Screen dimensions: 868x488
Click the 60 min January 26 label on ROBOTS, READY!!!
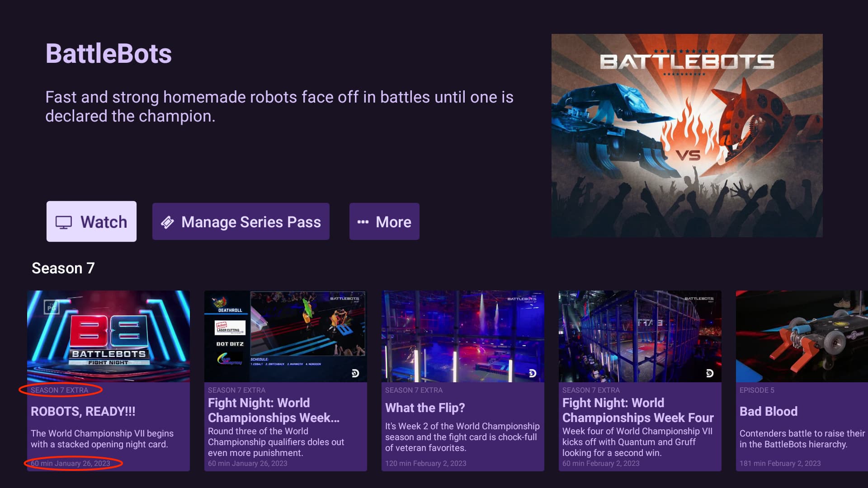71,463
